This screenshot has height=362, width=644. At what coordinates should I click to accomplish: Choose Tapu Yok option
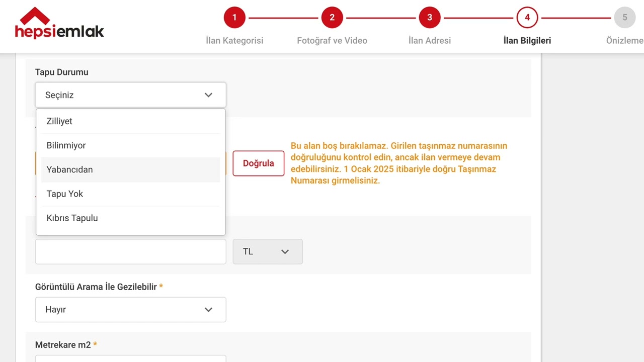tap(131, 194)
